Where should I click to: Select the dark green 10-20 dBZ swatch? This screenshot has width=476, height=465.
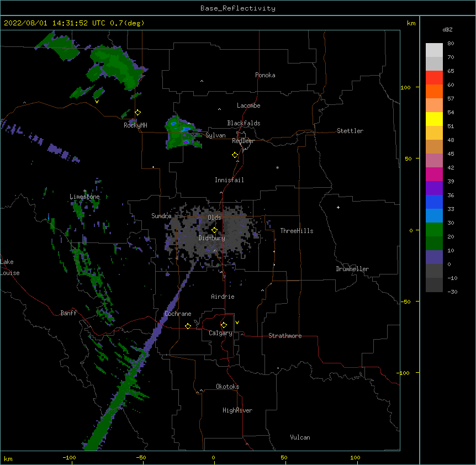434,244
